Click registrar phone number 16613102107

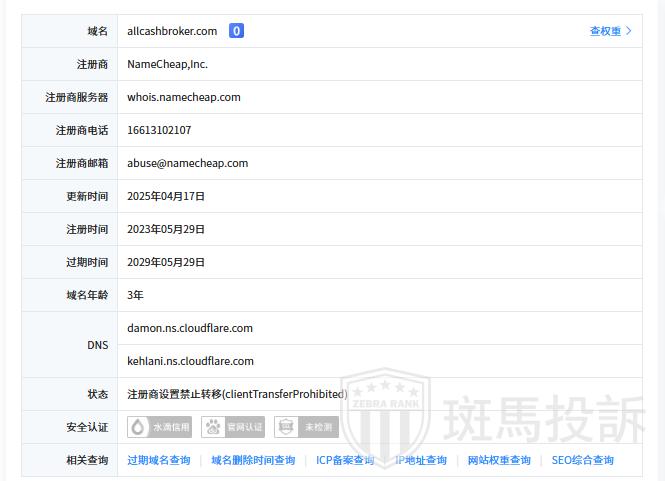point(159,130)
